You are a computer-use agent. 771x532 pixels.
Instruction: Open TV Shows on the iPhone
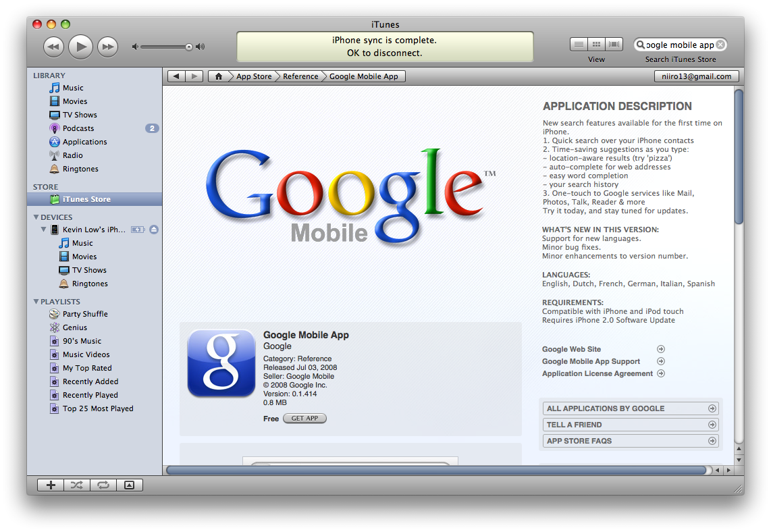[95, 270]
